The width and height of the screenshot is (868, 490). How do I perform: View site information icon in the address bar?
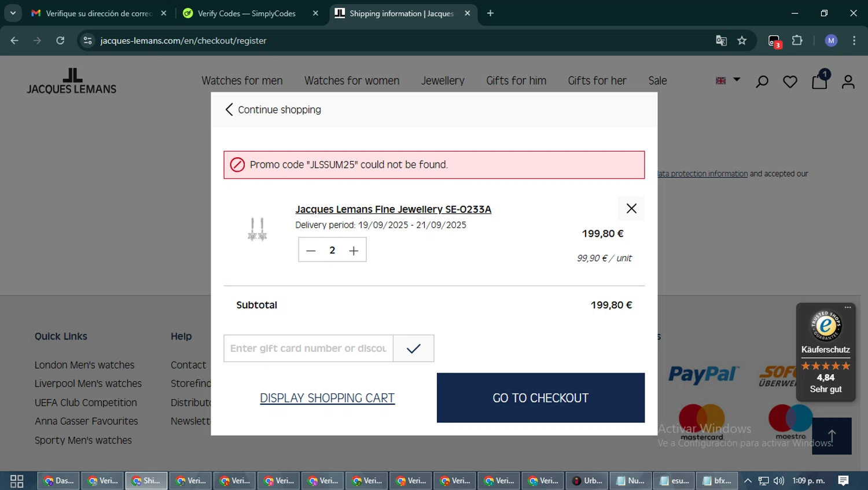87,40
